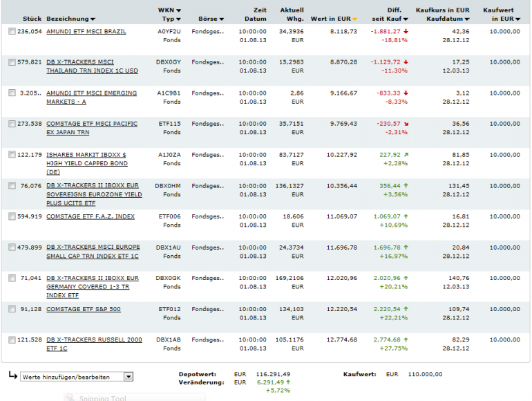
Task: Open DB X-TRACKERS MSCI THAILAND TRN INDEX link
Action: [93, 66]
